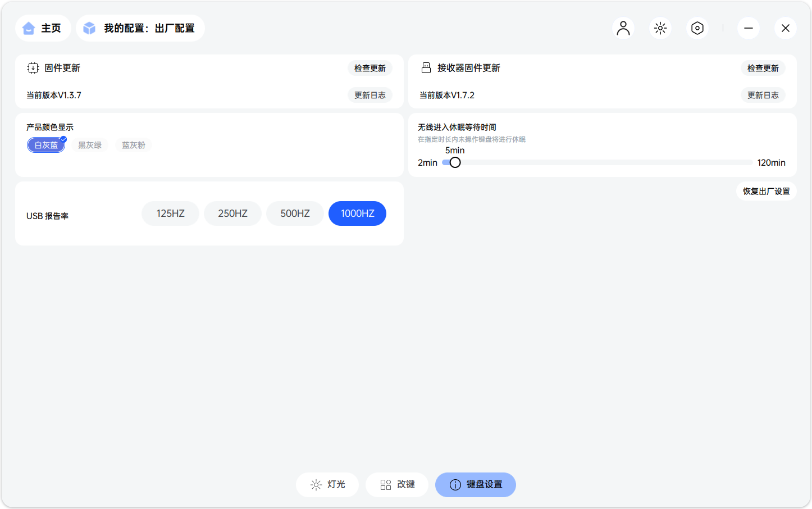Open the user account profile icon

[x=623, y=28]
